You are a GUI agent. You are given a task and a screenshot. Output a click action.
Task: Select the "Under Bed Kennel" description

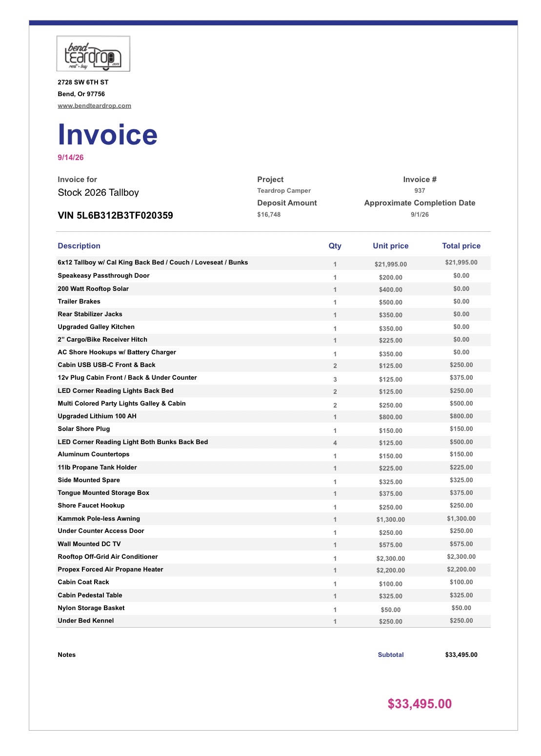pyautogui.click(x=86, y=620)
